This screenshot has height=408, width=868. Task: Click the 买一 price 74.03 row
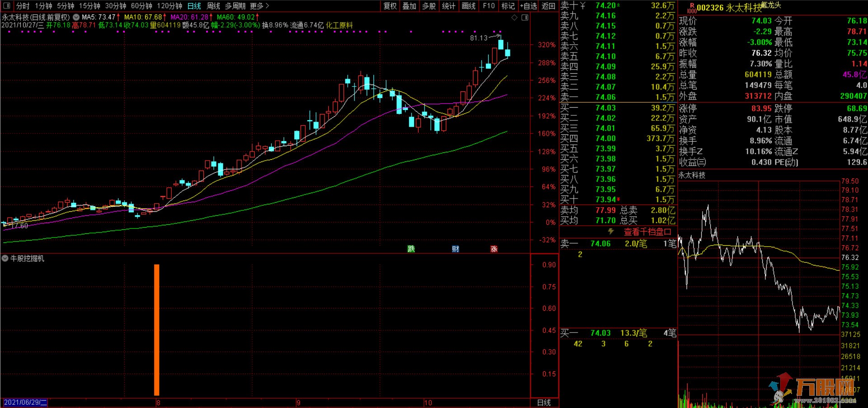pos(618,108)
